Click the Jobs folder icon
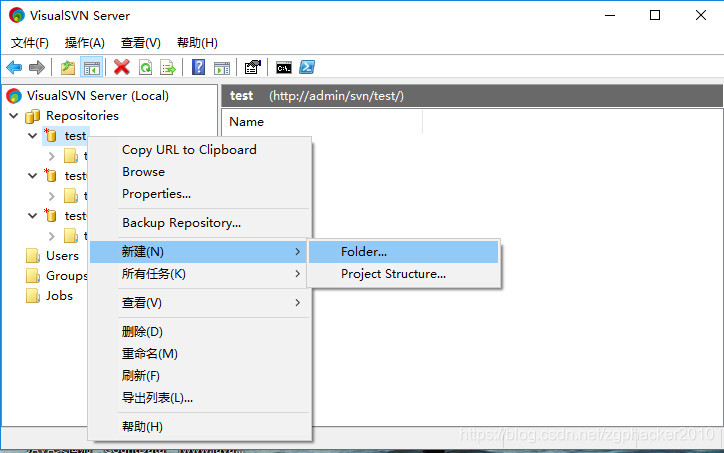The height and width of the screenshot is (453, 724). pos(33,296)
